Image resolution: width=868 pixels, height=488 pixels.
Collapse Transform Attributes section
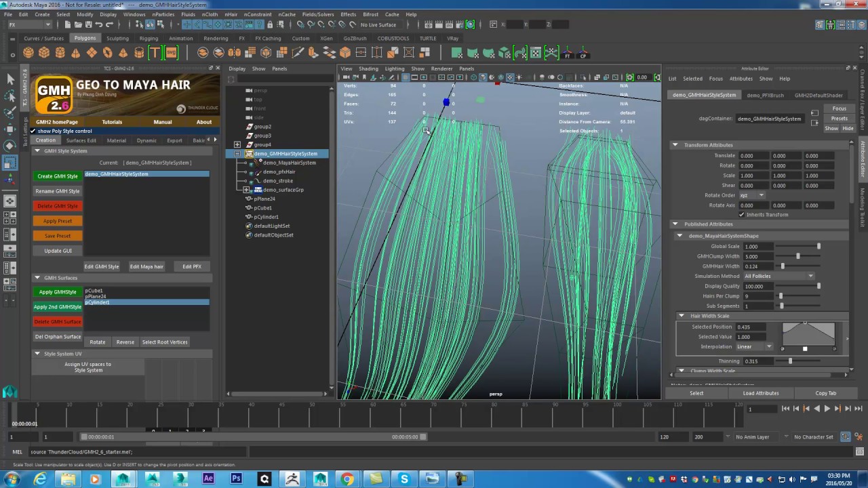[675, 145]
